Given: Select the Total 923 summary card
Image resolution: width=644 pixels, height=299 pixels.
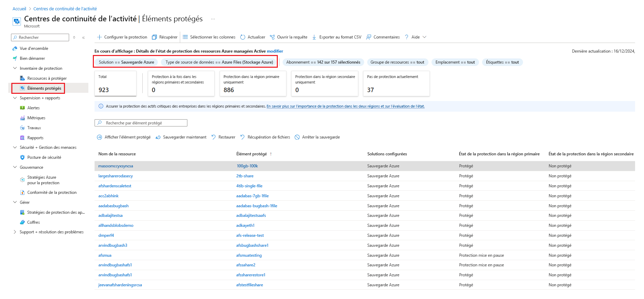Looking at the screenshot, I should coord(115,84).
